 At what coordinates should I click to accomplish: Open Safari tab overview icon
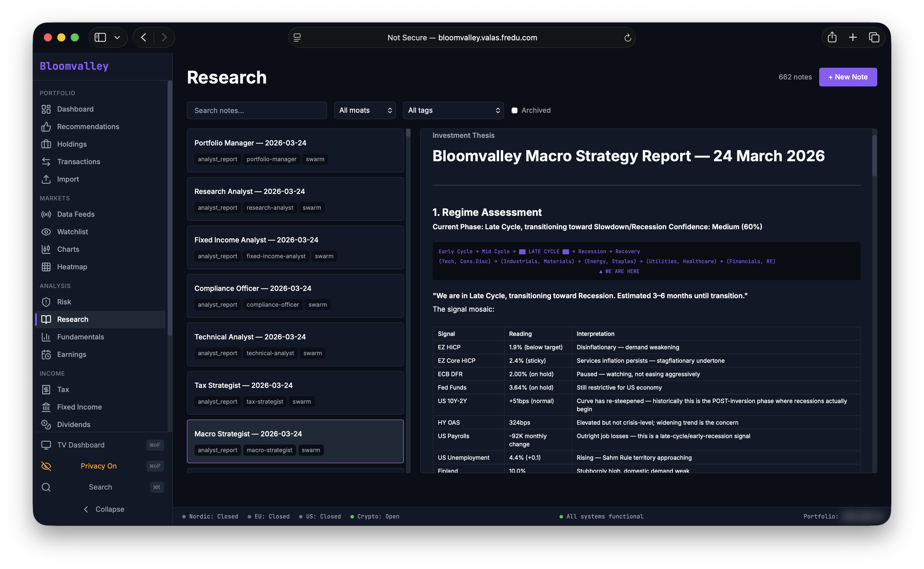tap(874, 37)
